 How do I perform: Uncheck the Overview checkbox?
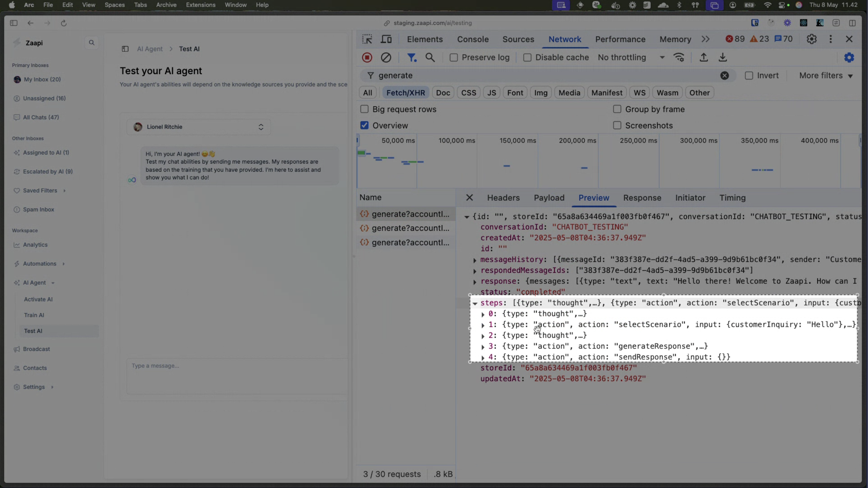click(x=364, y=125)
